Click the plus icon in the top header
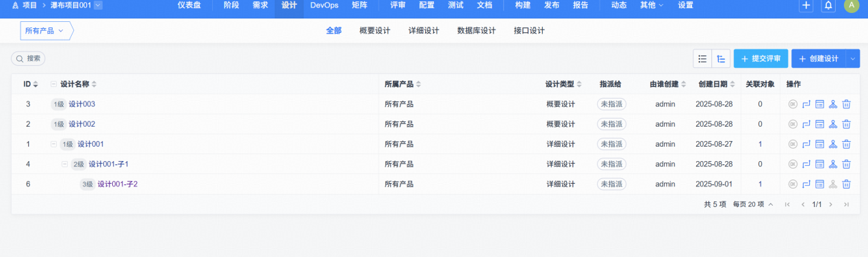The width and height of the screenshot is (868, 257). click(806, 5)
